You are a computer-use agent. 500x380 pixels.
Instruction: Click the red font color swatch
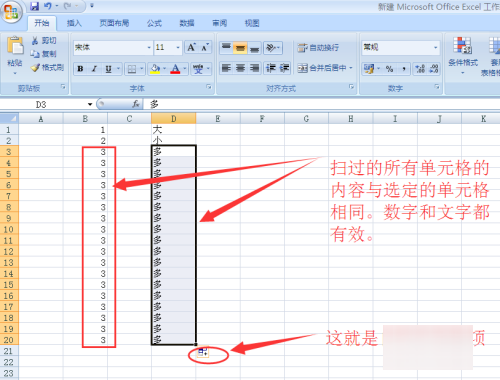(175, 69)
